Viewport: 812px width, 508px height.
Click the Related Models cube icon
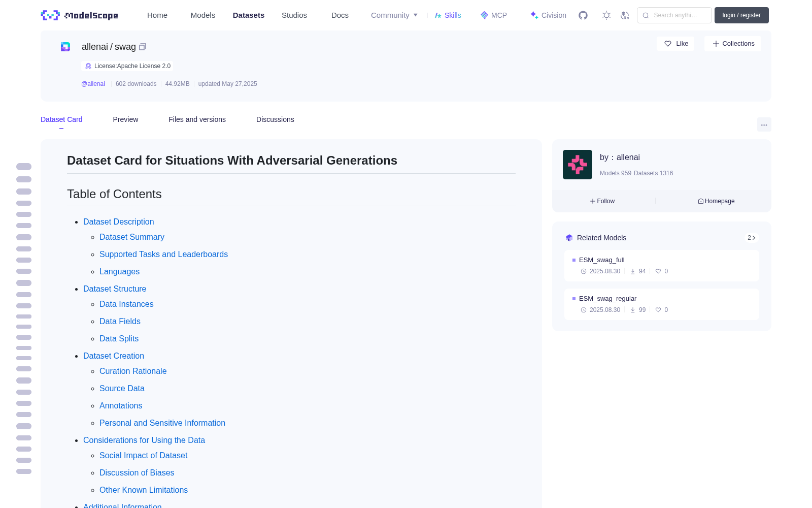tap(569, 238)
